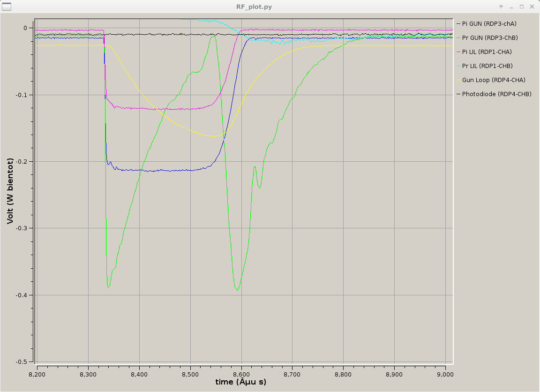Minimize the RF_plot.py window
The height and width of the screenshot is (392, 540).
click(511, 7)
